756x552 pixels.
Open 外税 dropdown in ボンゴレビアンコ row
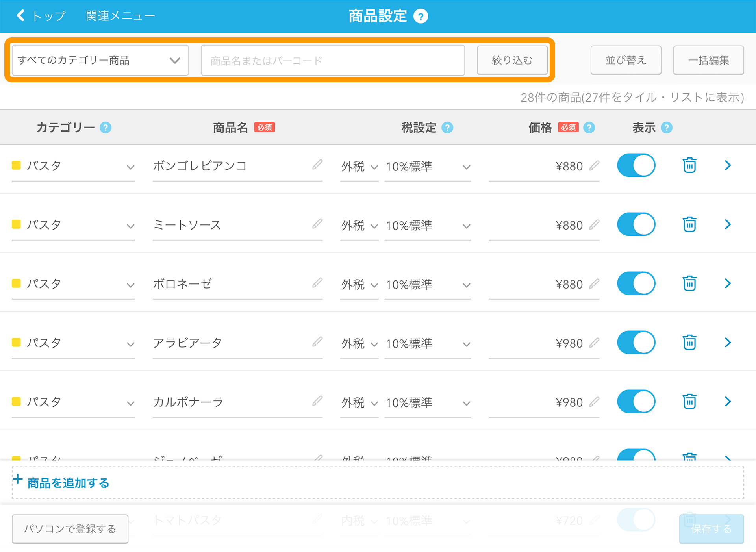click(x=359, y=167)
